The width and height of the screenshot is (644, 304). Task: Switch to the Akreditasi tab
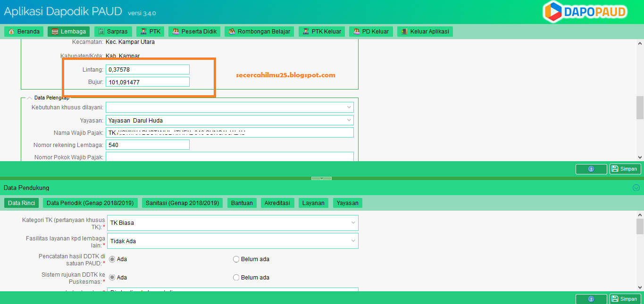click(277, 203)
